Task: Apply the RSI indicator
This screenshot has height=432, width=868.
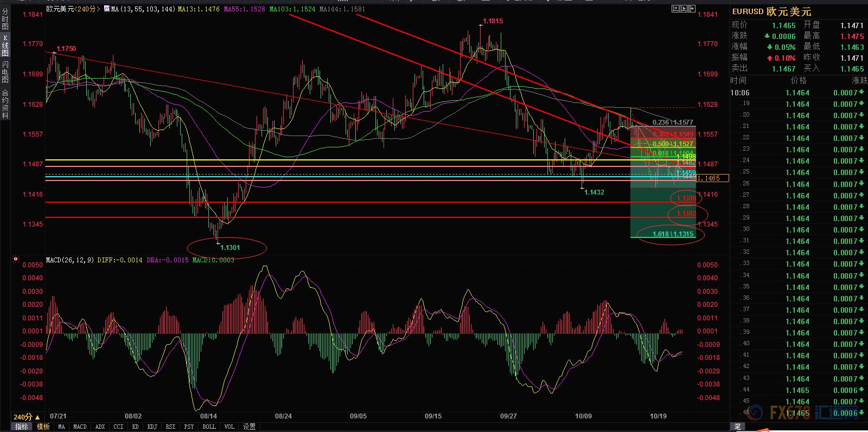Action: point(170,427)
